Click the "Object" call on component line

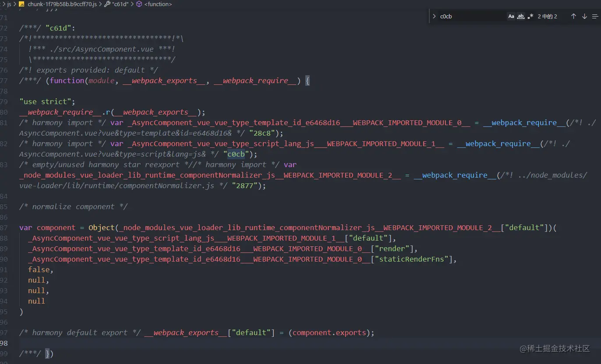(102, 227)
